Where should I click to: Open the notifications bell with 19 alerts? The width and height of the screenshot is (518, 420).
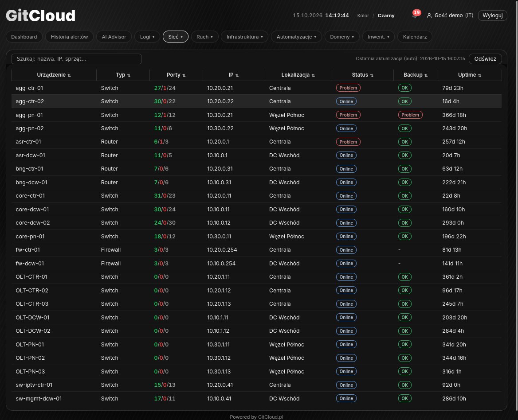tap(415, 15)
